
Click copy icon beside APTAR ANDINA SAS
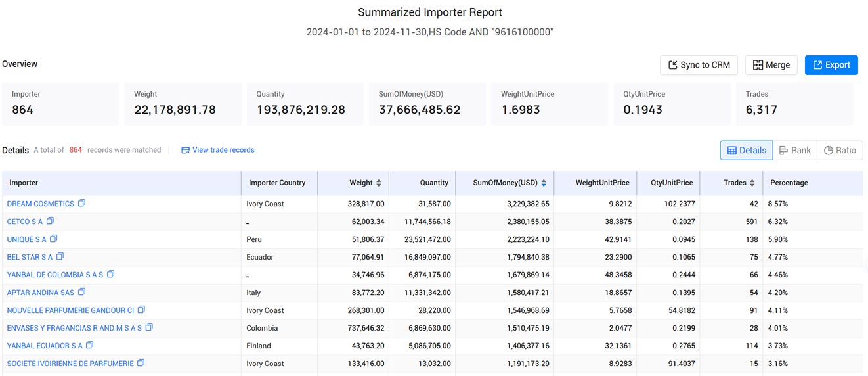(81, 293)
